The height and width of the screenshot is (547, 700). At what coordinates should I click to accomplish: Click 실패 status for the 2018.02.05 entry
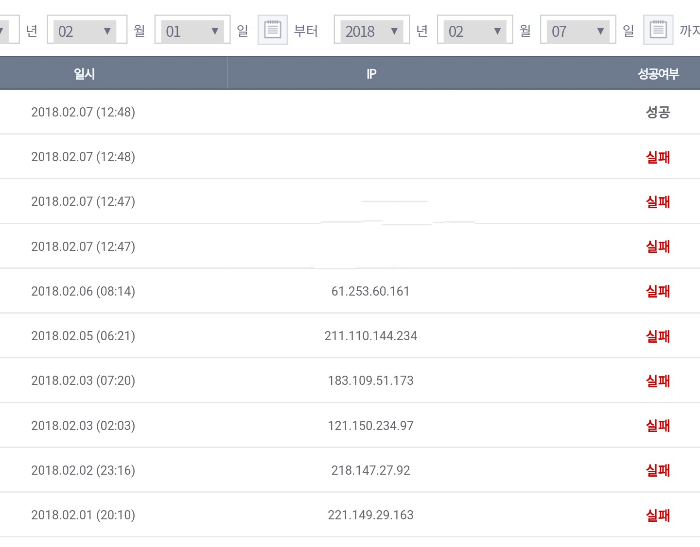(657, 336)
